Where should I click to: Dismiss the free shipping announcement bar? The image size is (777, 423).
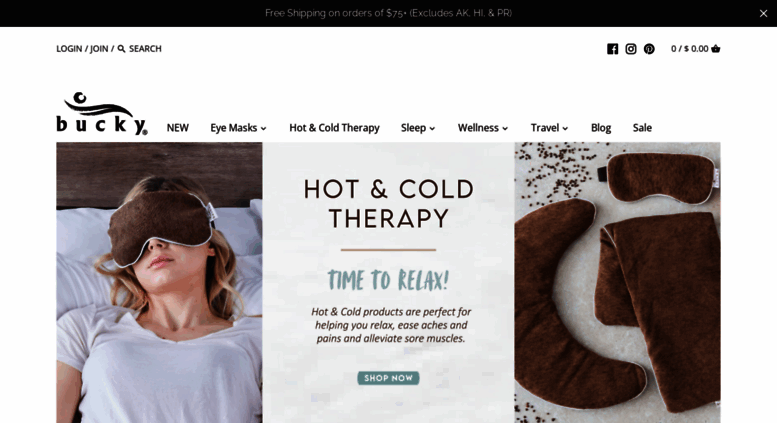click(763, 13)
